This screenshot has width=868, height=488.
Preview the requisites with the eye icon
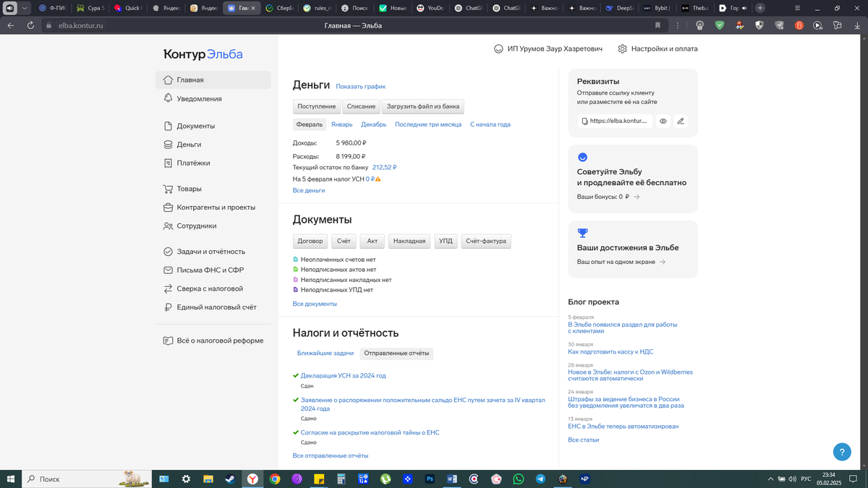tap(663, 121)
